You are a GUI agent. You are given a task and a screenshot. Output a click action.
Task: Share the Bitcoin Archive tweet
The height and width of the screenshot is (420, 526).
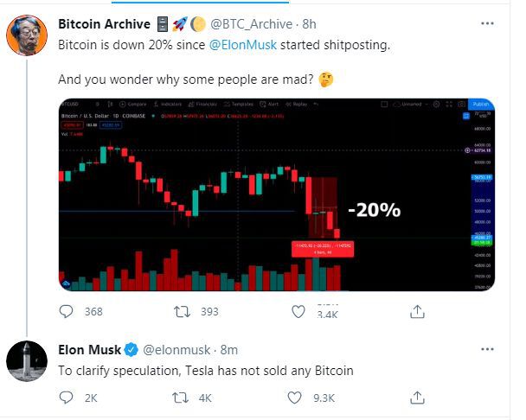coord(417,312)
